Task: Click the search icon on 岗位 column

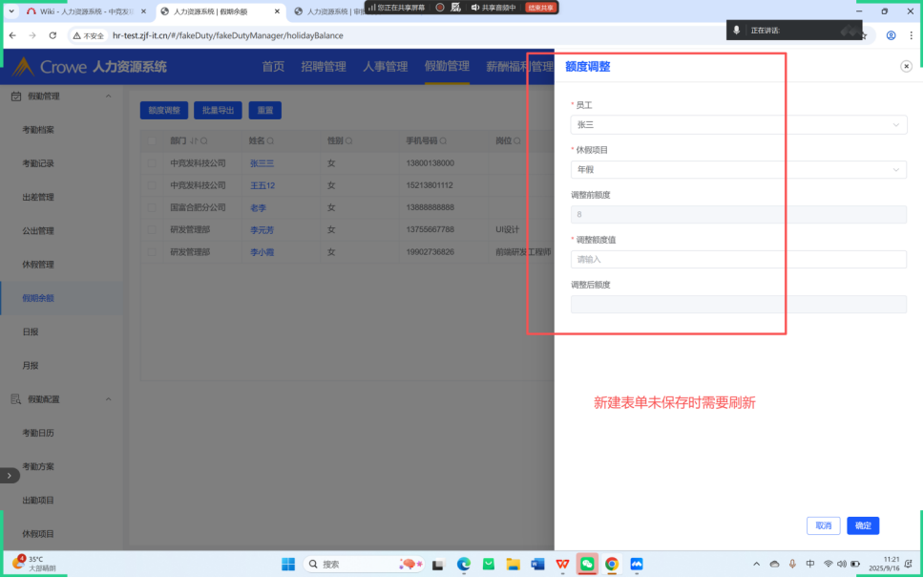Action: [x=516, y=141]
